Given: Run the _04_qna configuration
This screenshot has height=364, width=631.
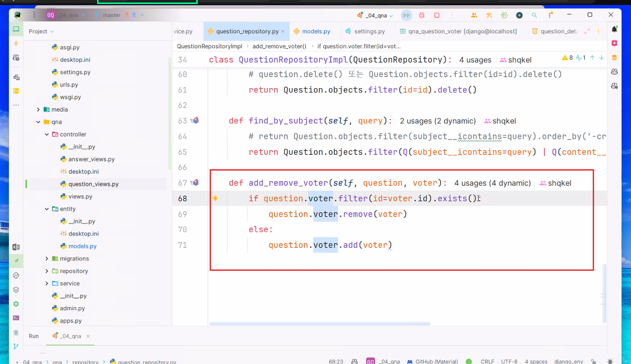Looking at the screenshot, I should pos(407,15).
